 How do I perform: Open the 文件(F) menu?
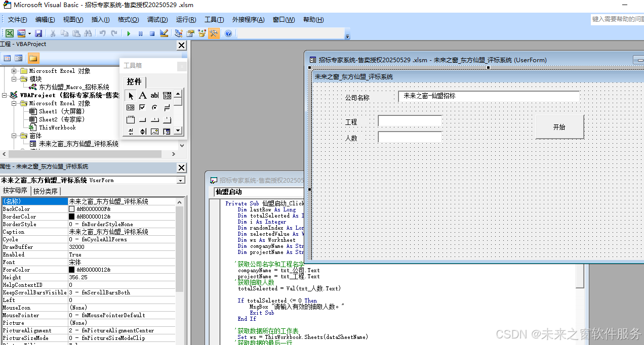17,19
